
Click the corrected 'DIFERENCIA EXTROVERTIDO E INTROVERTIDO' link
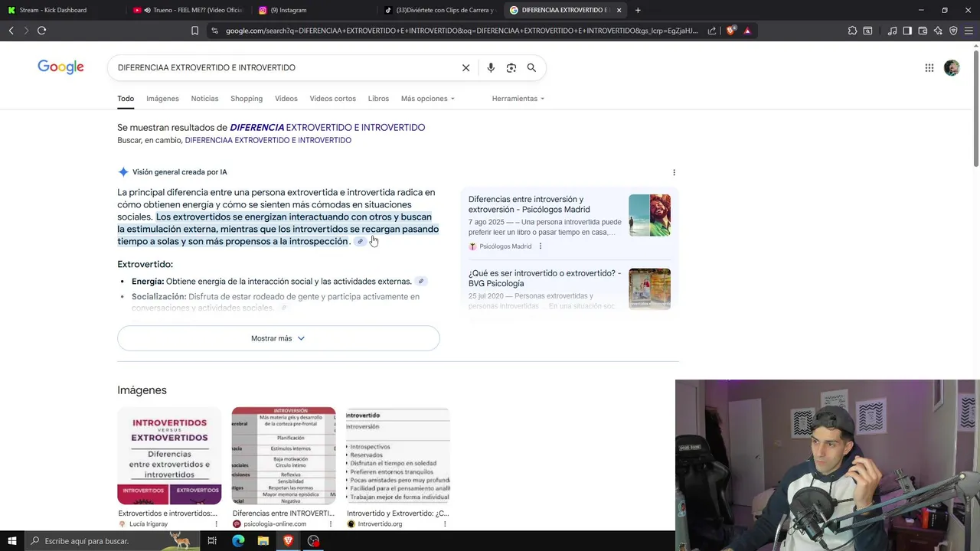point(328,128)
